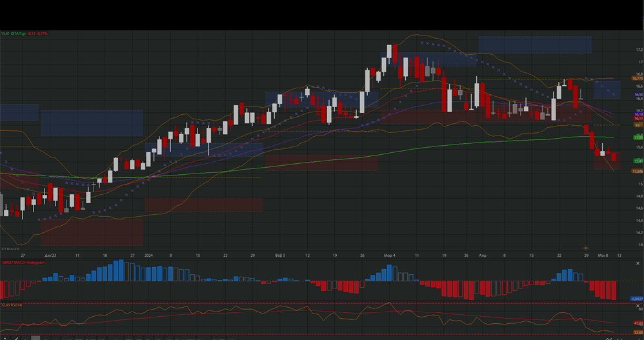Click the green 15,41 last price tag
Viewport: 644px width, 340px height.
[x=638, y=161]
